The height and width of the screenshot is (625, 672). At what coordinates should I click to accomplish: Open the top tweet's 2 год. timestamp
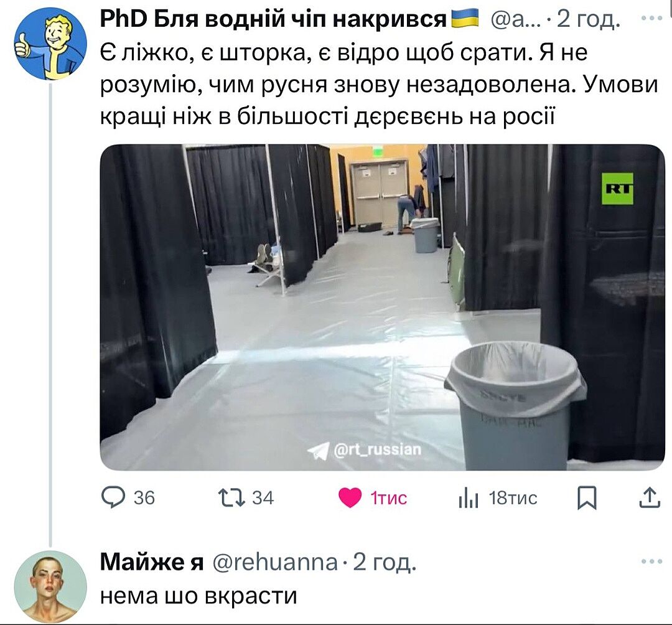[x=589, y=20]
